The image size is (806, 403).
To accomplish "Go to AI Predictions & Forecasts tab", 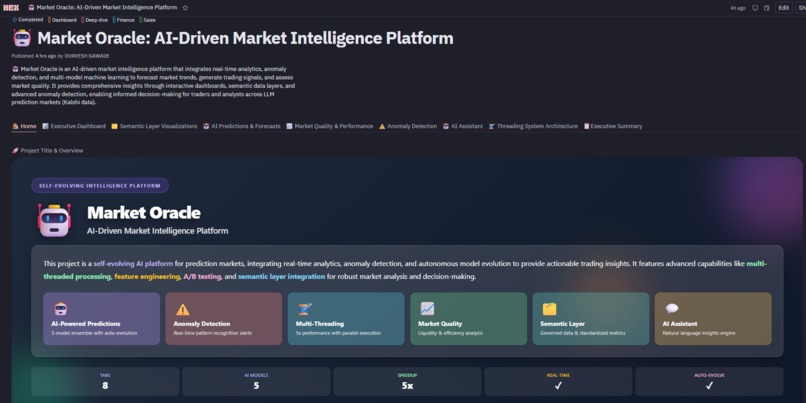I will [242, 126].
